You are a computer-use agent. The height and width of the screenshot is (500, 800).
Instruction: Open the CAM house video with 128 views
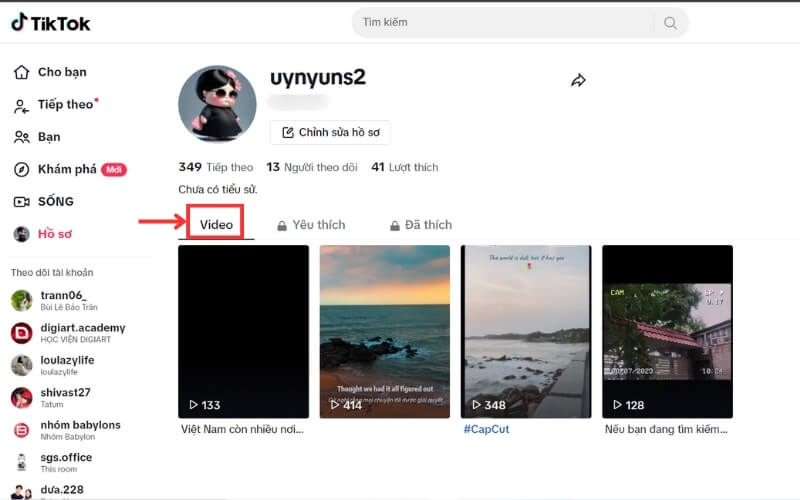click(x=667, y=332)
